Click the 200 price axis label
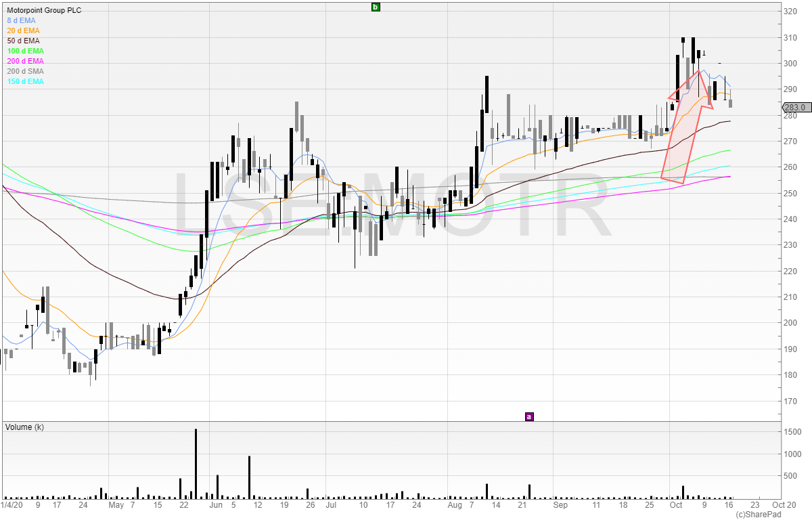812x520 pixels. click(x=790, y=323)
